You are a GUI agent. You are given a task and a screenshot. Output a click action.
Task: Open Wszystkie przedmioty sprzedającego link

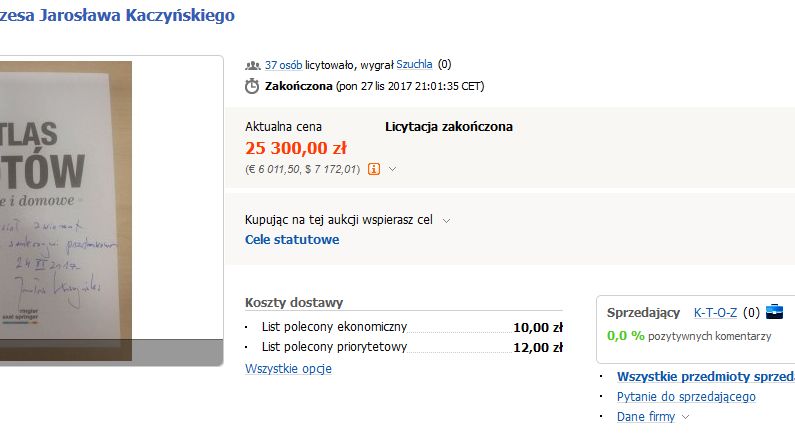click(x=705, y=377)
